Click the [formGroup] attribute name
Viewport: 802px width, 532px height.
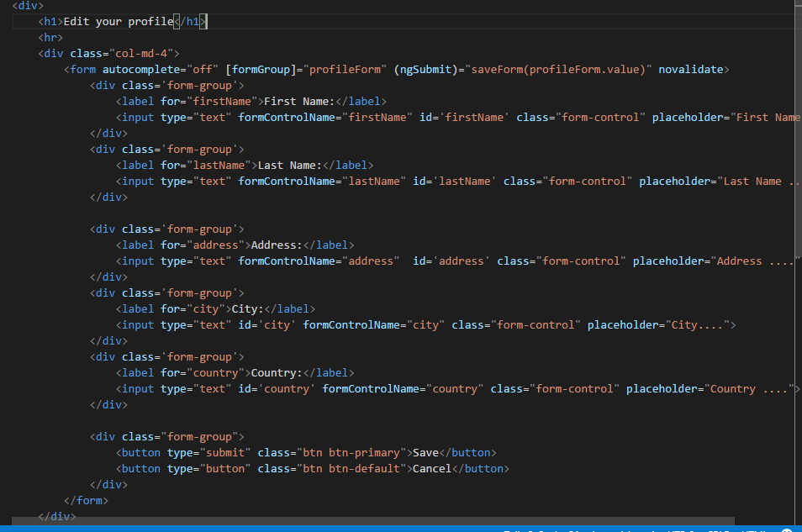click(261, 70)
